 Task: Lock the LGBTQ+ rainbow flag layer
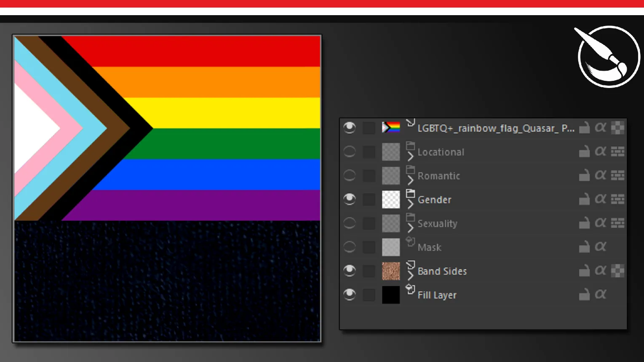[584, 128]
